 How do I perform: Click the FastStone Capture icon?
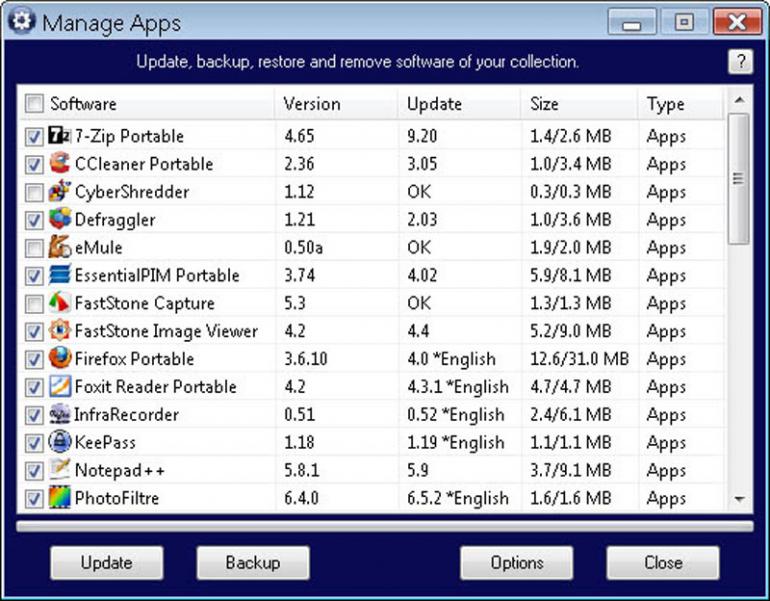coord(59,303)
